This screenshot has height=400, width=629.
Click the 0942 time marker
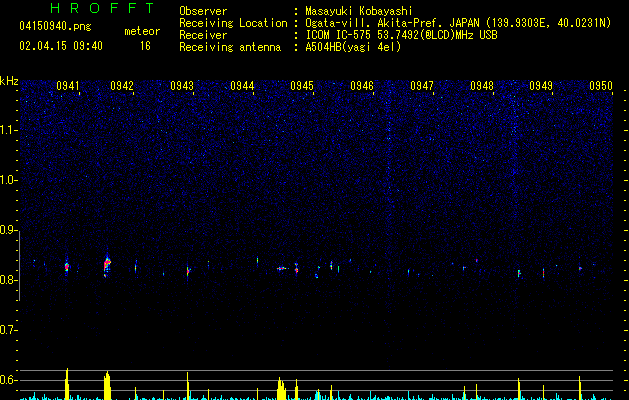point(122,86)
